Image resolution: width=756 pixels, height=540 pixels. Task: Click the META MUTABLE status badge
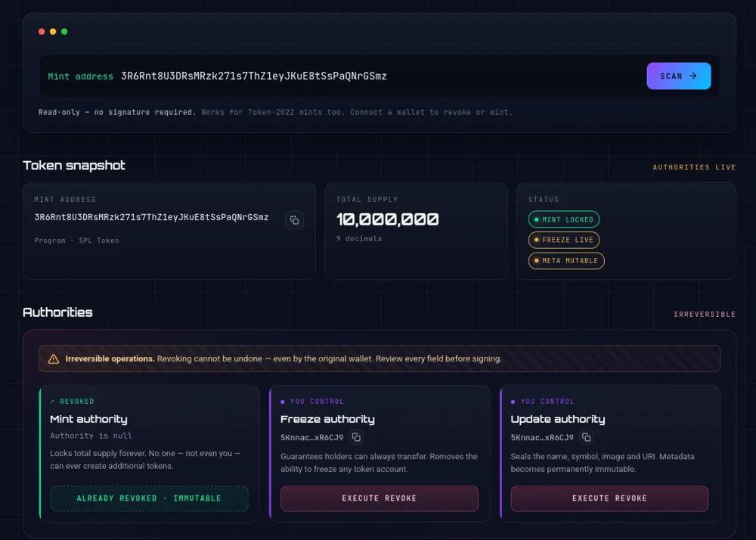click(x=566, y=261)
